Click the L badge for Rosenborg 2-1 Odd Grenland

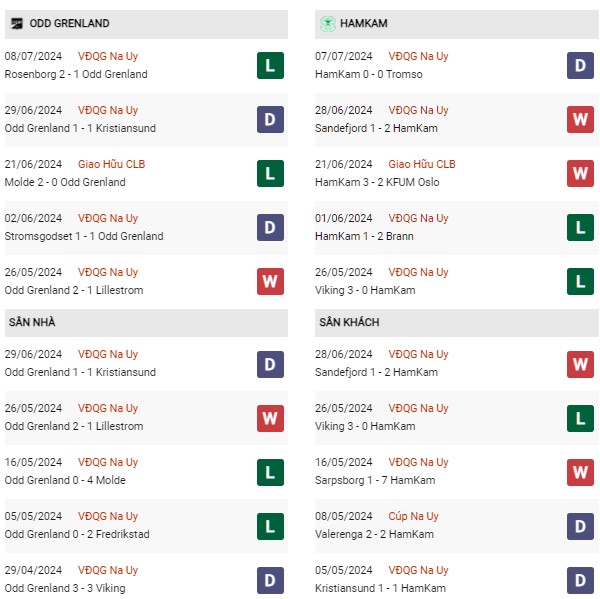click(270, 66)
